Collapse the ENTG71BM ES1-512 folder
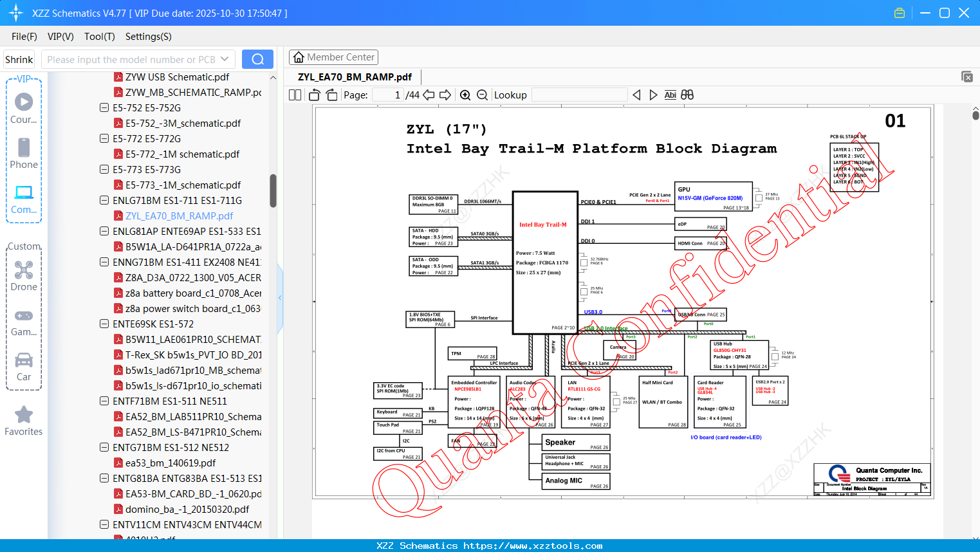Viewport: 980px width, 552px height. click(104, 448)
